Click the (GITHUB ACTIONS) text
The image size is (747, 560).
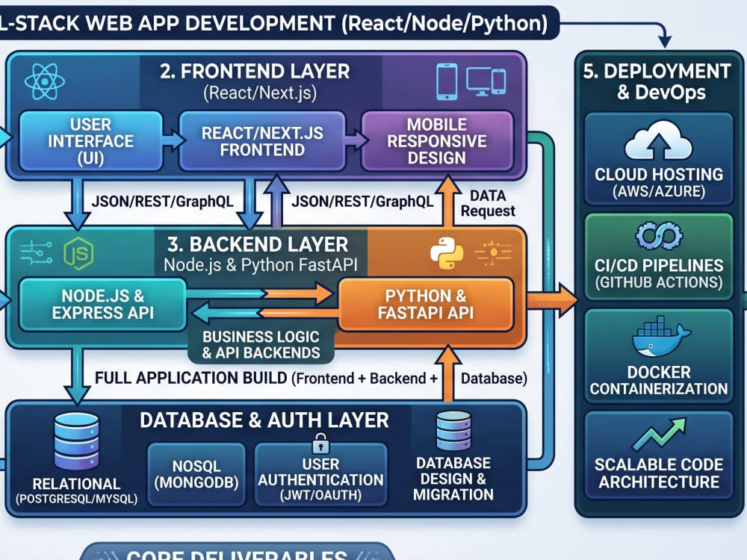click(x=659, y=282)
